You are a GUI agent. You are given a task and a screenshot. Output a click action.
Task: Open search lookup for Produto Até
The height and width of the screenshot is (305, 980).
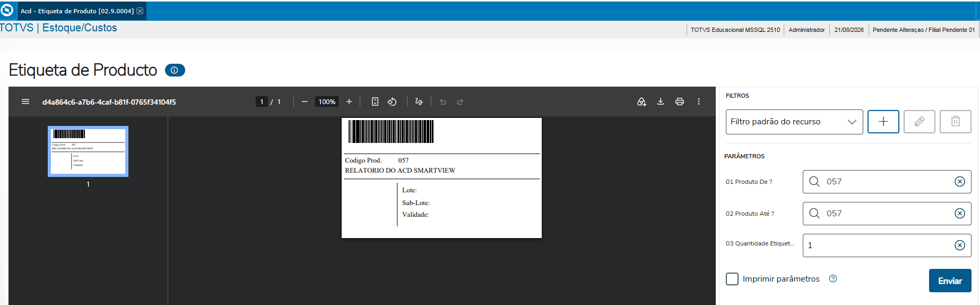(814, 214)
